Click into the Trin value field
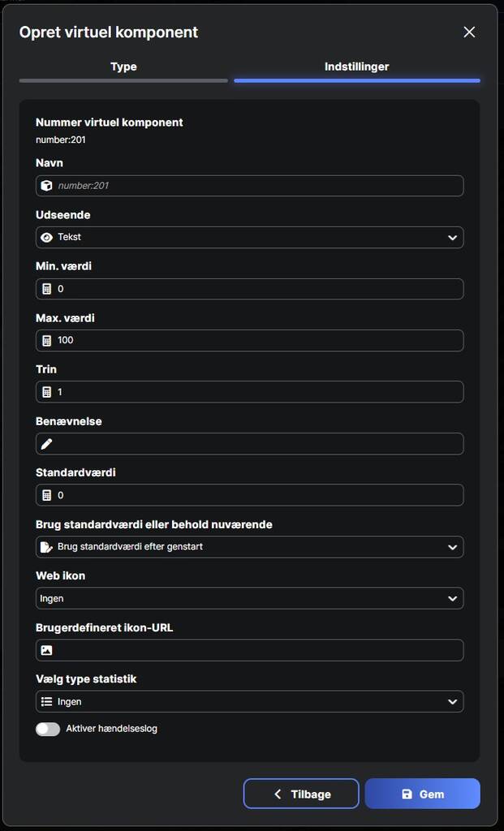The image size is (504, 831). click(257, 392)
